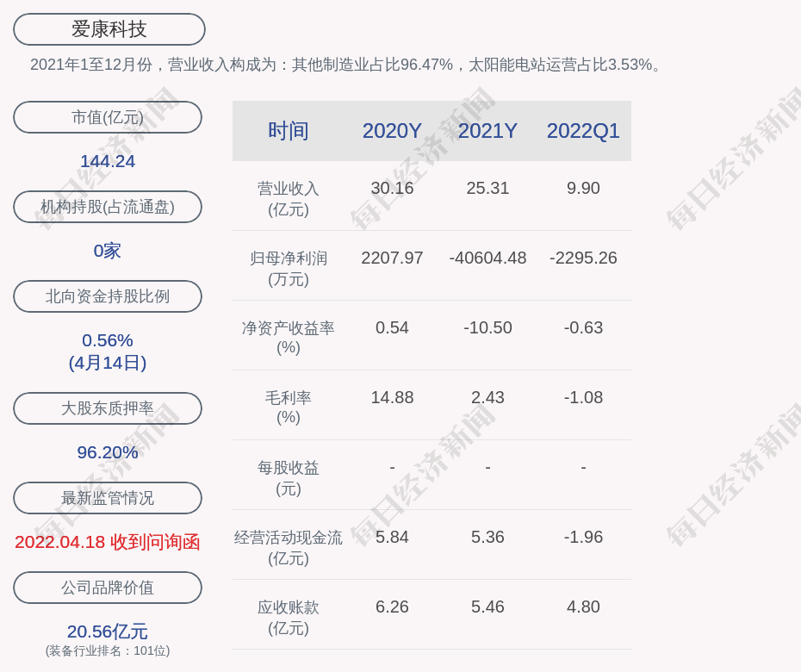Click the 净资产收益率(%) row label
Screen dimensions: 801x672
(289, 338)
